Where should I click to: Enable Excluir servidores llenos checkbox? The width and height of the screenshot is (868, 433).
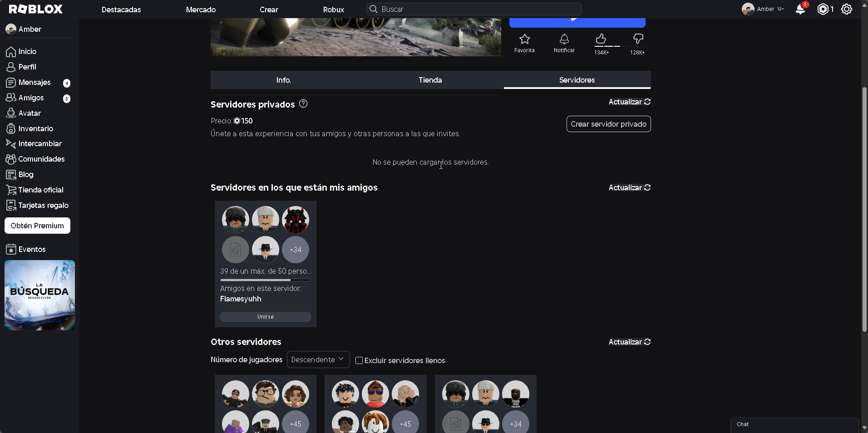(x=359, y=360)
